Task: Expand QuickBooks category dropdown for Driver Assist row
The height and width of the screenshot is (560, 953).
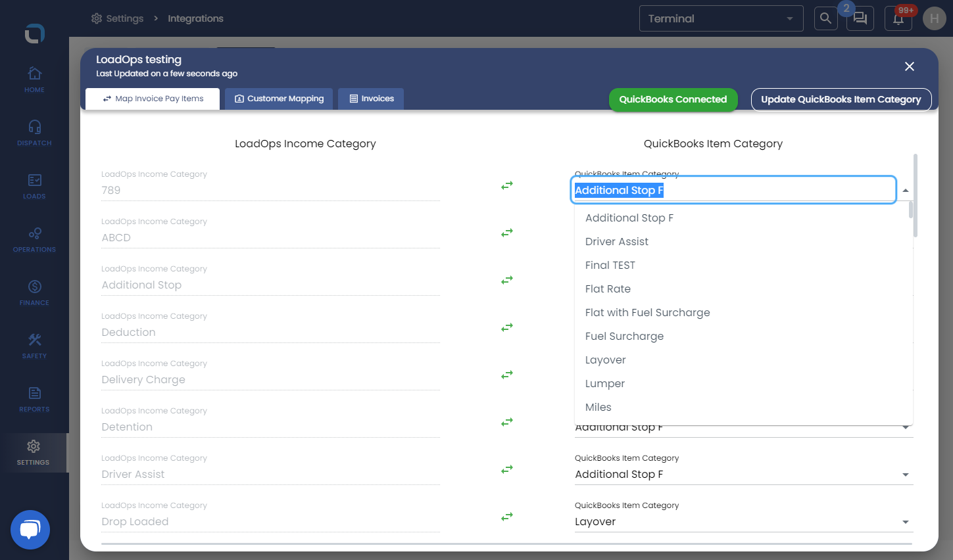Action: pyautogui.click(x=906, y=475)
